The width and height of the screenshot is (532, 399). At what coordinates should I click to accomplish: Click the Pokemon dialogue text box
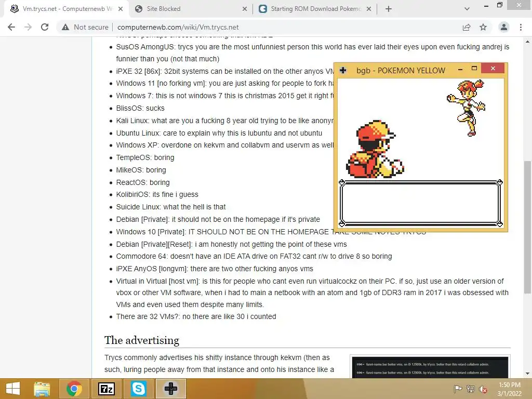click(421, 203)
